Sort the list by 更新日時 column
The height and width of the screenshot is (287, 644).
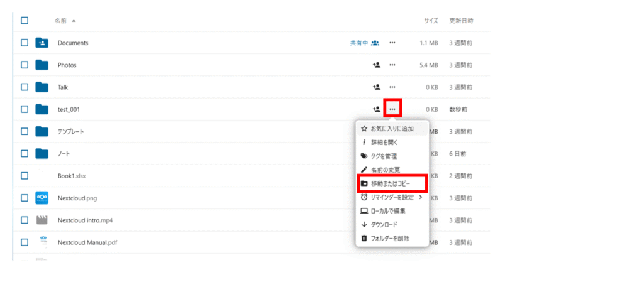(x=461, y=21)
